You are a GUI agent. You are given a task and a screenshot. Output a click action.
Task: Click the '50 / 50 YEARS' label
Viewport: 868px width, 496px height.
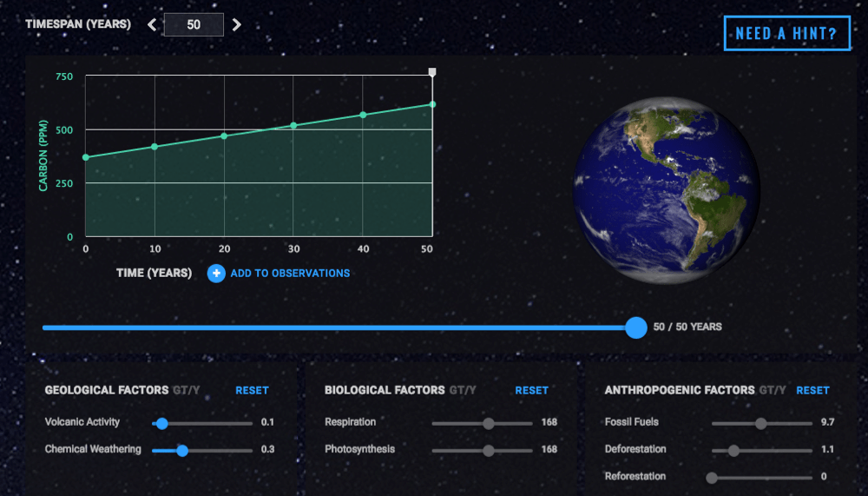coord(687,327)
